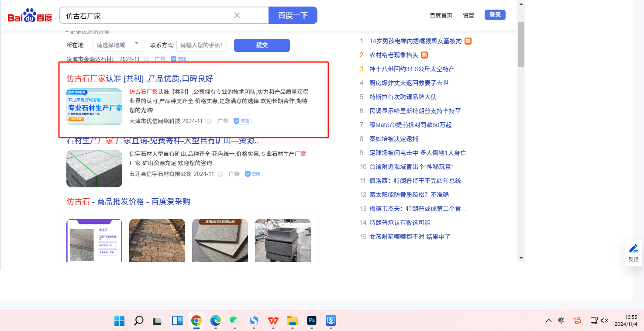The width and height of the screenshot is (644, 331).
Task: Open hot search 女孩射箭哪哪都不对 结果中了
Action: [410, 237]
